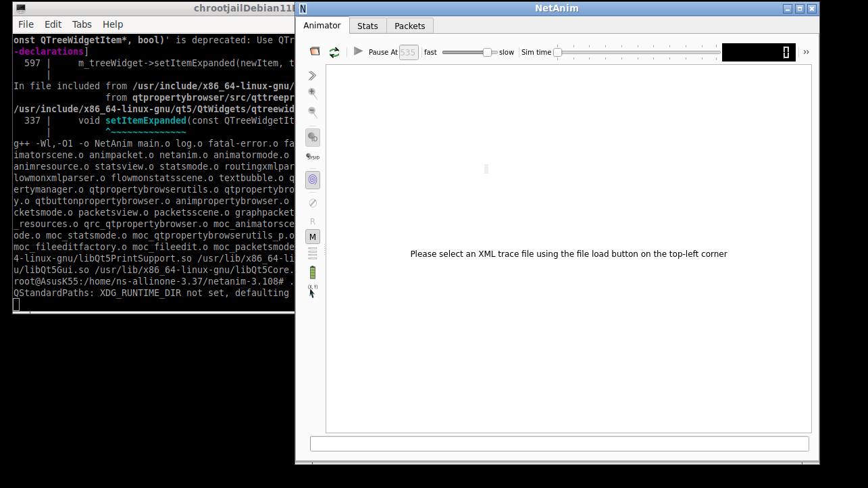Click the X,Y mouse position icon

[312, 291]
